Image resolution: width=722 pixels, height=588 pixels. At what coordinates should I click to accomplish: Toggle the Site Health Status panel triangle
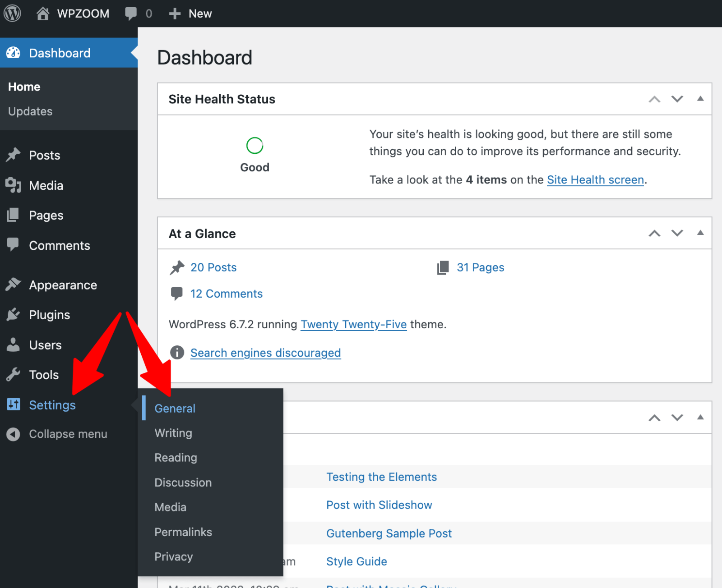point(700,99)
